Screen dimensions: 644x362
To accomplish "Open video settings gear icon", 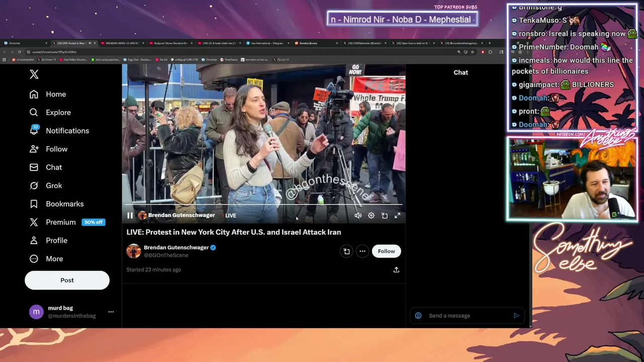I will 371,215.
